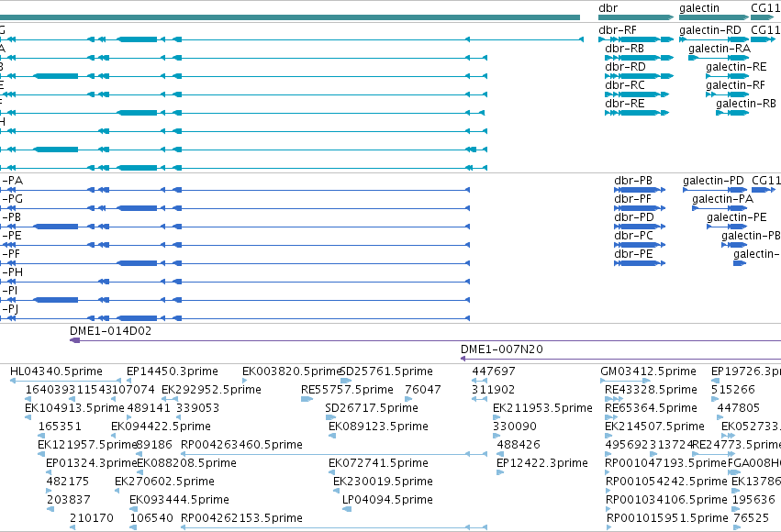
Task: Click EST LP04094.5prime
Action: click(x=387, y=500)
